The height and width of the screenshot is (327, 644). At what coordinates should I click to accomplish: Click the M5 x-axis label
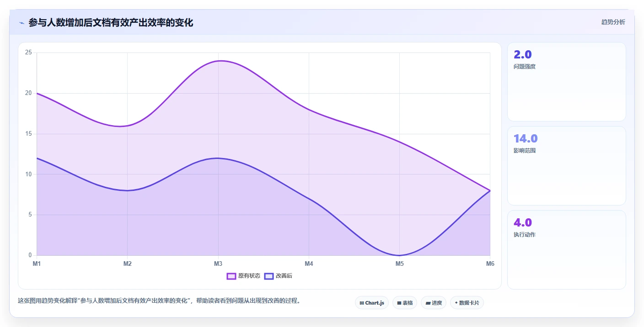coord(400,264)
